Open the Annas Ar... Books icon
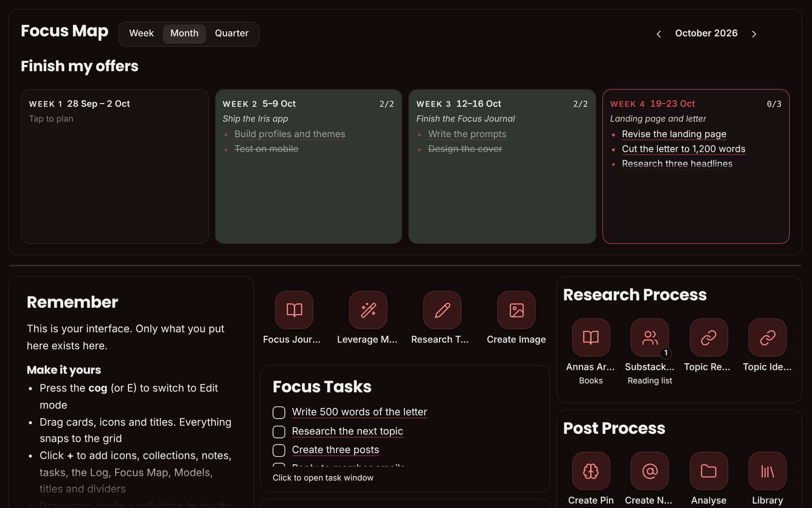The image size is (812, 508). click(x=591, y=337)
